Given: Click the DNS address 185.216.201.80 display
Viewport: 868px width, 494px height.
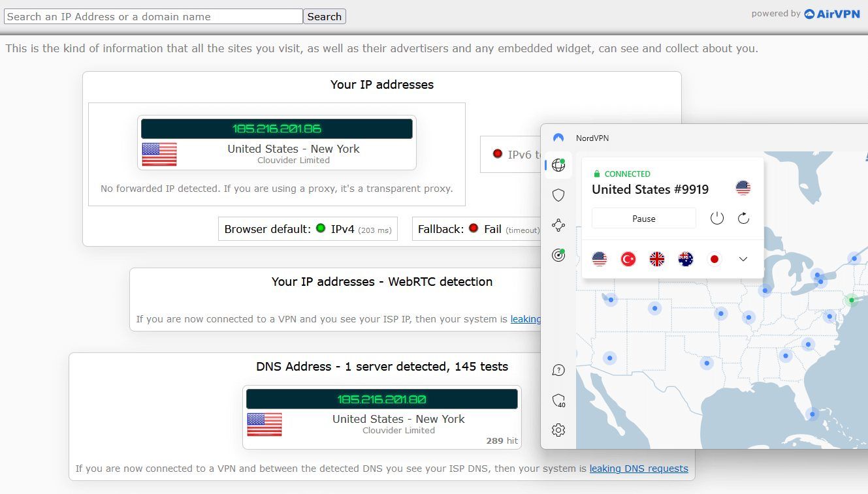Looking at the screenshot, I should (382, 399).
